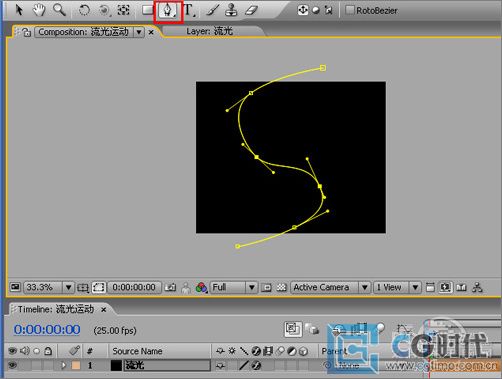
Task: Open the Fast Previews icon
Action: click(x=445, y=287)
